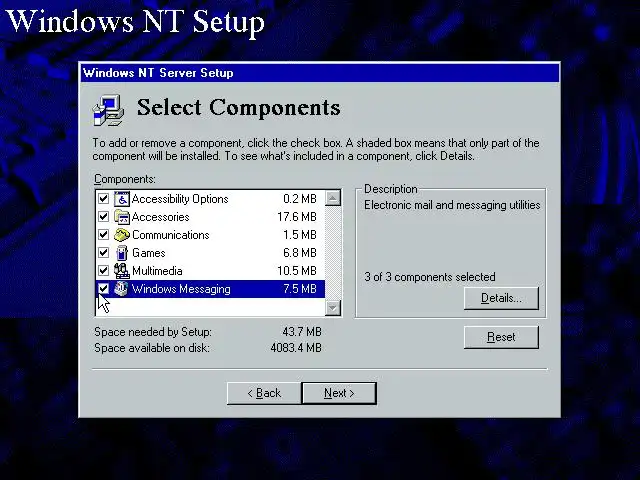The width and height of the screenshot is (640, 480).
Task: Click the 1.5 MB size value
Action: [300, 235]
